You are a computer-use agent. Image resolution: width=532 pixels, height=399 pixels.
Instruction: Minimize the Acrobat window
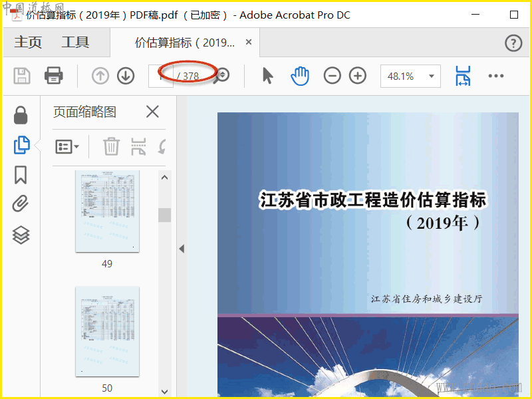(x=475, y=15)
